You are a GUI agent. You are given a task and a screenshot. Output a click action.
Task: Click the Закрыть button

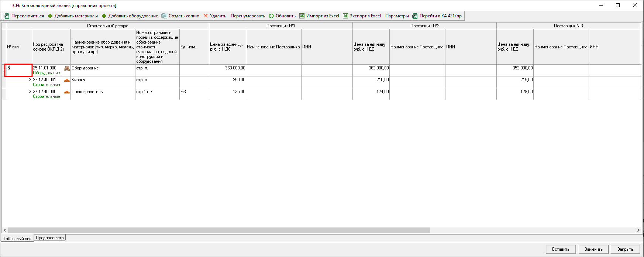[625, 249]
